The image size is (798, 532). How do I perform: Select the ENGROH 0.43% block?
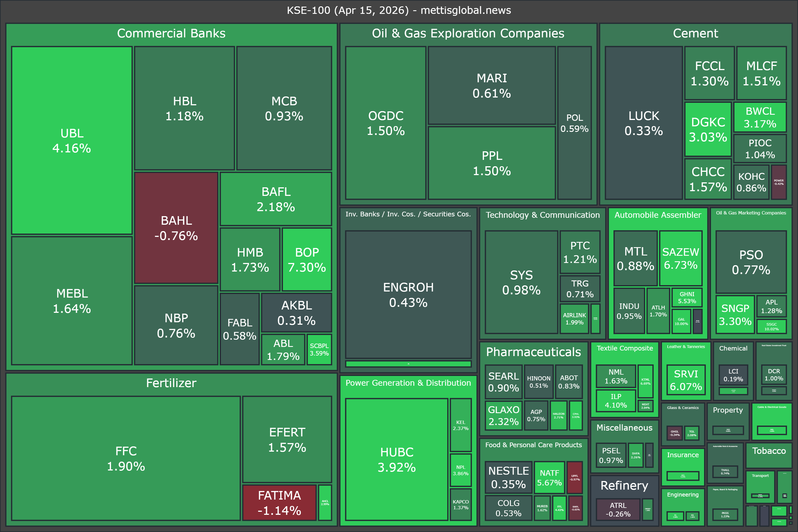(408, 295)
